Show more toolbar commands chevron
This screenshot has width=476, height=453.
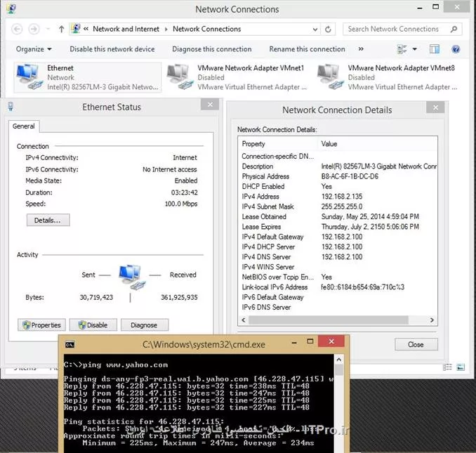[x=361, y=49]
